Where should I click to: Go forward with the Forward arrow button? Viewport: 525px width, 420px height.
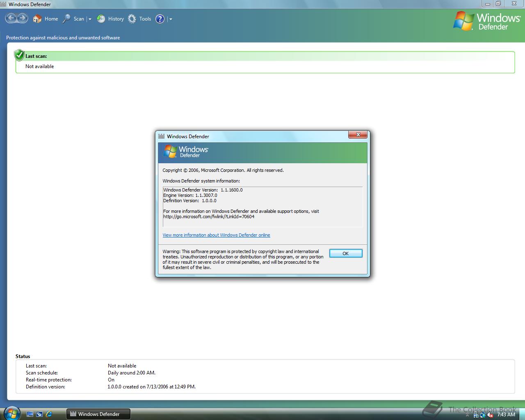click(x=22, y=18)
